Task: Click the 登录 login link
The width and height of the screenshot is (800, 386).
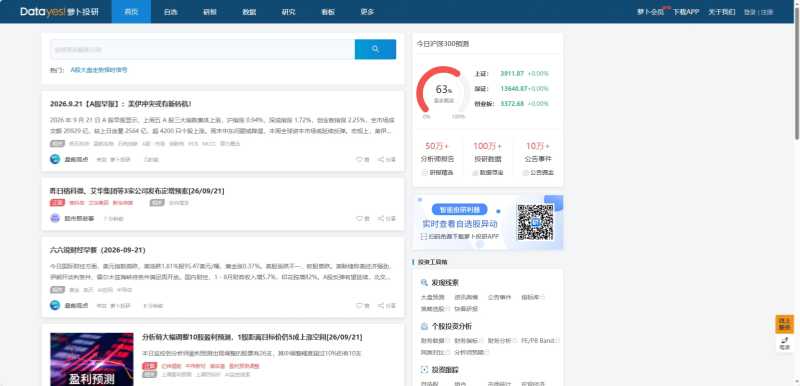Action: (749, 12)
